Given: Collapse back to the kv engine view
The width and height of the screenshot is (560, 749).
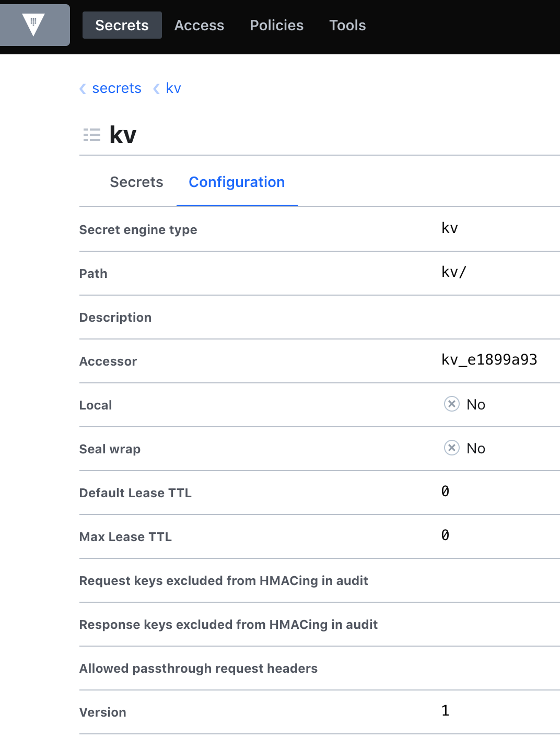Looking at the screenshot, I should point(173,89).
